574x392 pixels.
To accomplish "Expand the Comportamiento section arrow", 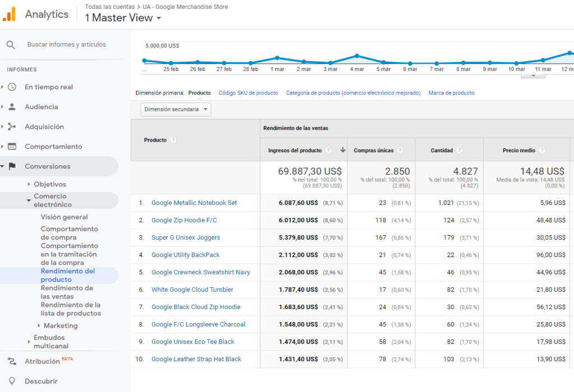I will [x=2, y=146].
